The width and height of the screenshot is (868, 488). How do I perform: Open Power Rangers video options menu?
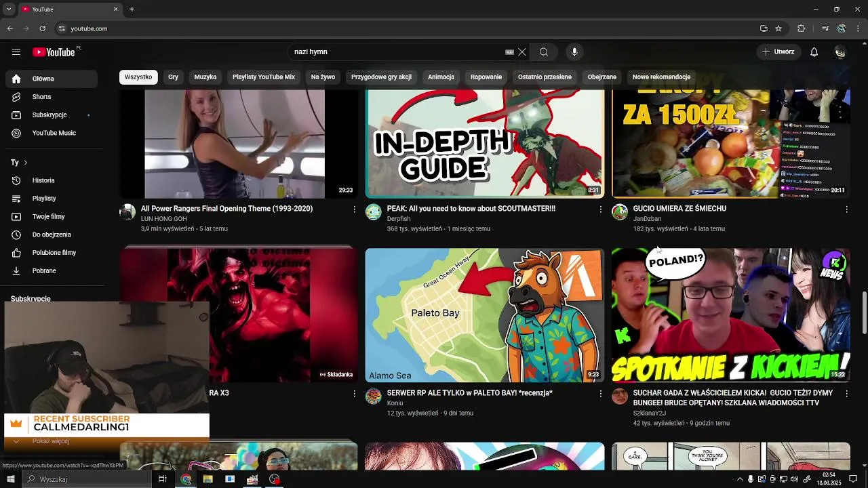click(x=354, y=209)
